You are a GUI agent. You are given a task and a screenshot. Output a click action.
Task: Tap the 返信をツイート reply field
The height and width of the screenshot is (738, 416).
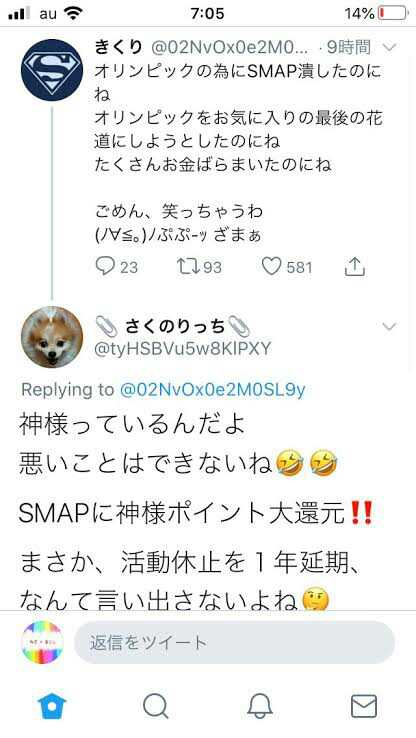234,642
